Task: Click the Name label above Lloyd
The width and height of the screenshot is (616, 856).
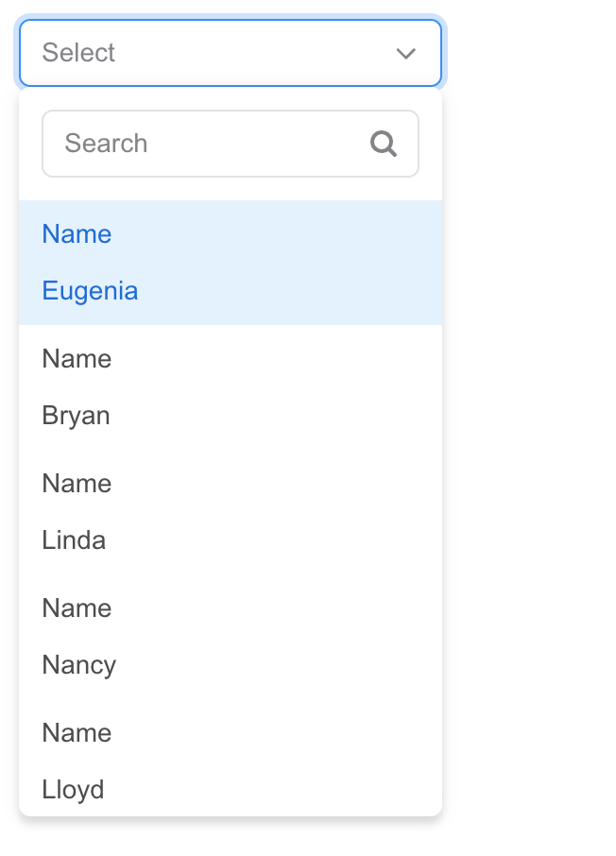Action: tap(77, 732)
